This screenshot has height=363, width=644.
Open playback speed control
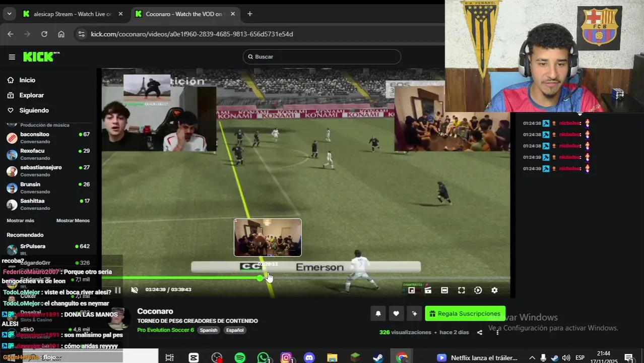[478, 290]
